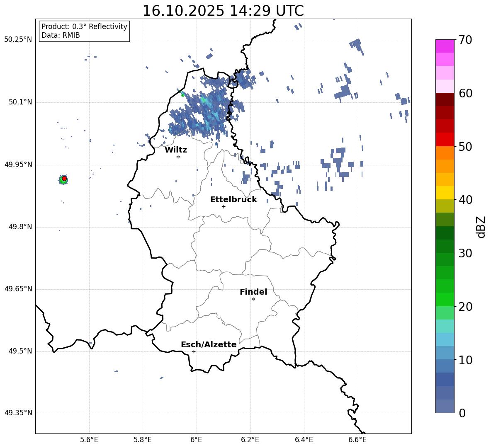Click the green swatch just above 20 dBZ
491x448 pixels.
click(x=445, y=299)
